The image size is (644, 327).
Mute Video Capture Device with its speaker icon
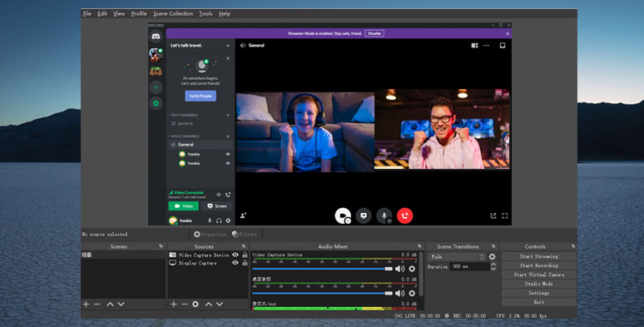click(399, 269)
